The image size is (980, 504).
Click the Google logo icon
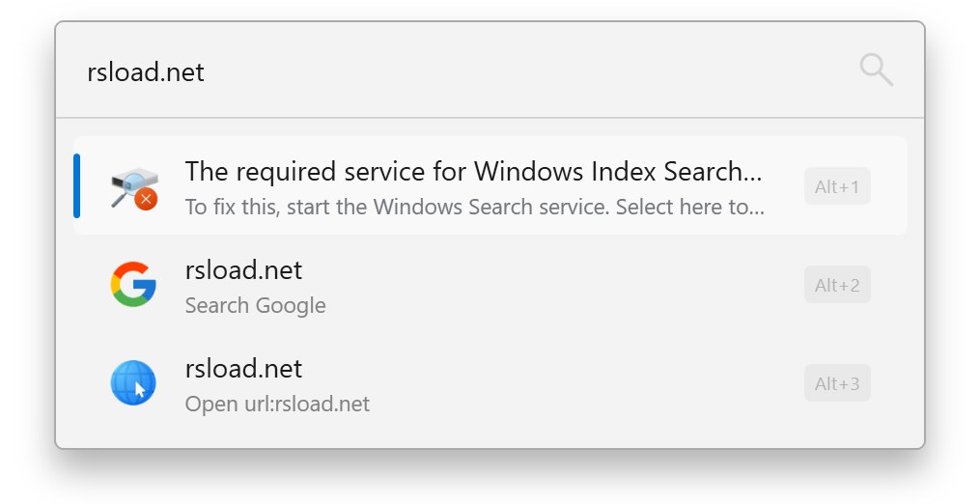click(133, 286)
